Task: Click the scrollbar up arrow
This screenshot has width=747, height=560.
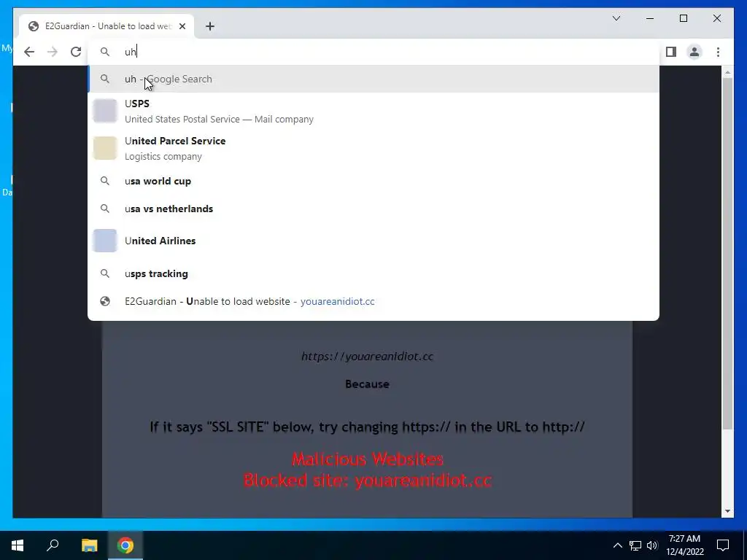Action: pyautogui.click(x=727, y=72)
